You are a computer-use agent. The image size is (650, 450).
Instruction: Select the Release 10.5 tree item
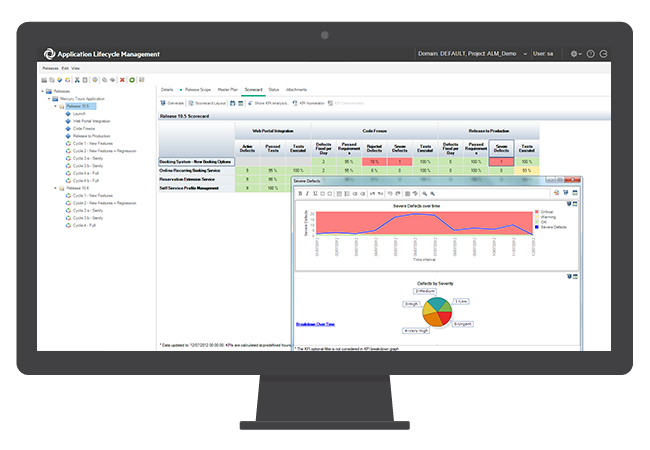[x=80, y=106]
